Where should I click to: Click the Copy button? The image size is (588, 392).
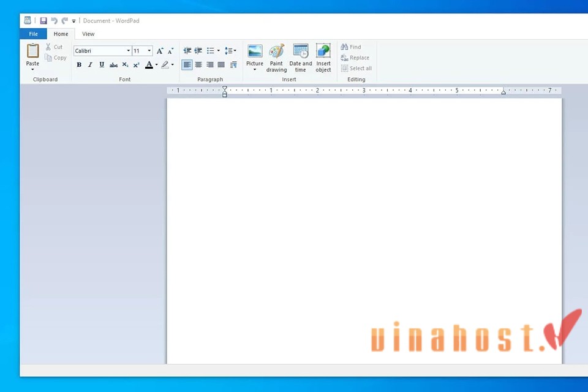tap(56, 58)
